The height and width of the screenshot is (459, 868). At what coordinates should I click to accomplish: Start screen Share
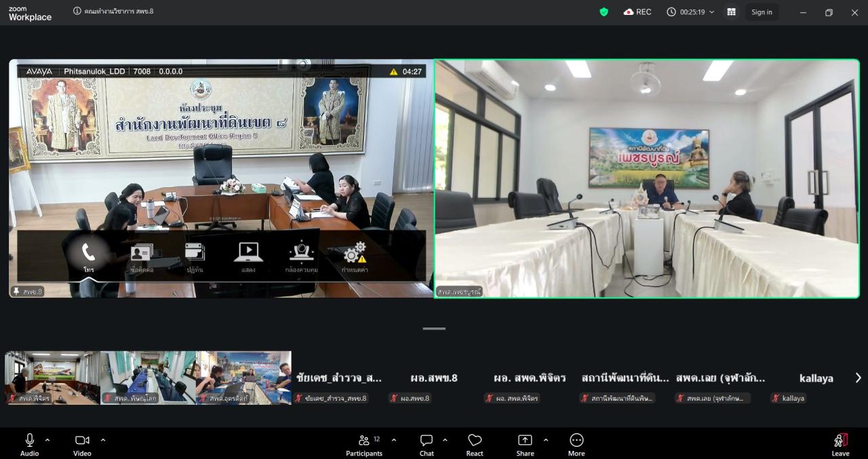tap(525, 444)
